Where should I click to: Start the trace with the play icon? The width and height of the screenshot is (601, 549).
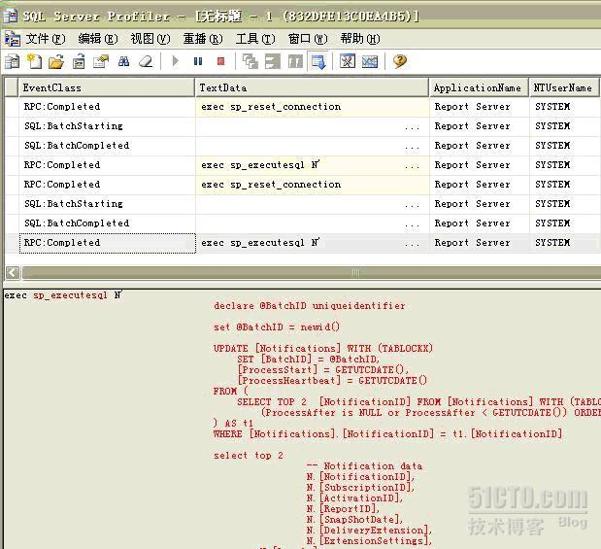(x=175, y=61)
